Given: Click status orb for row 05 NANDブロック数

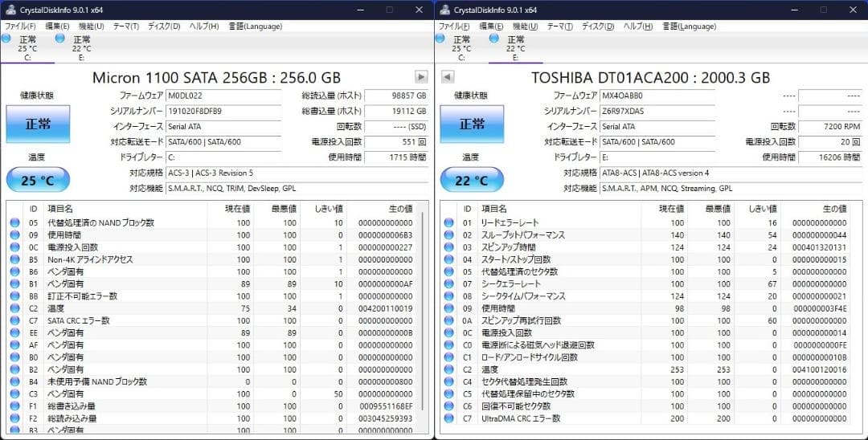Looking at the screenshot, I should click(x=15, y=222).
